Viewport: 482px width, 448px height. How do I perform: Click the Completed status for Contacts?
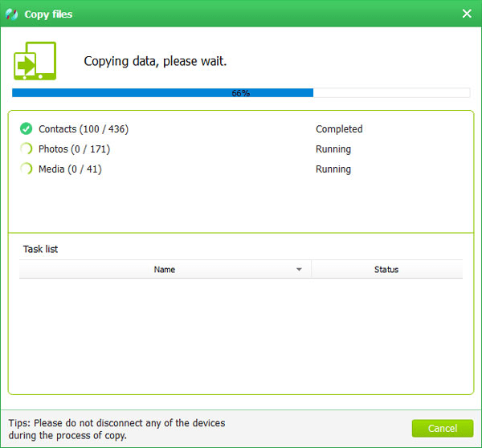click(339, 129)
